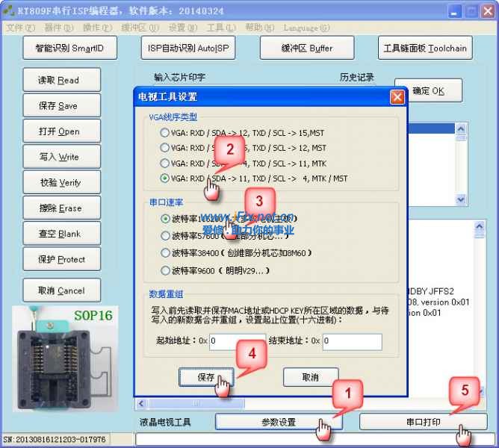Screen dimensions: 499x448
Task: Choose the 波特率38400 baud rate option
Action: 165,253
